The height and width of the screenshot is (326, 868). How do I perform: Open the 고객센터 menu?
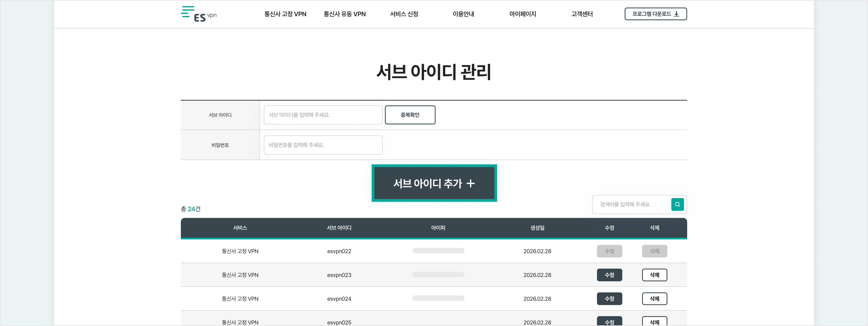582,14
